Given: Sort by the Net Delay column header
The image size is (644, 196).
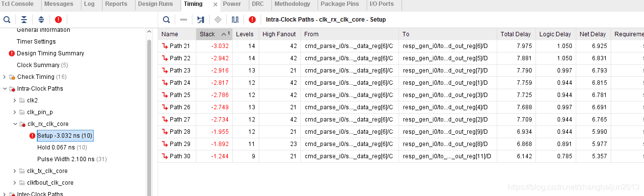Looking at the screenshot, I should [x=593, y=34].
